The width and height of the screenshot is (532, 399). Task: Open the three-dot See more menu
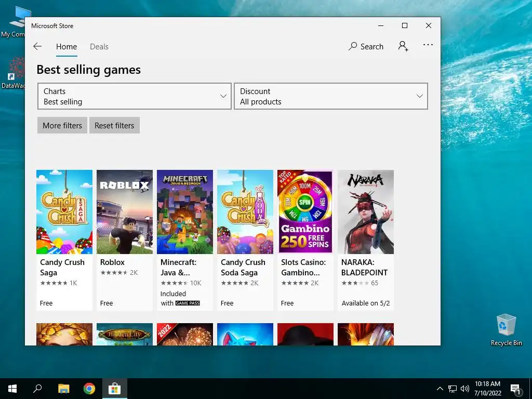(428, 45)
